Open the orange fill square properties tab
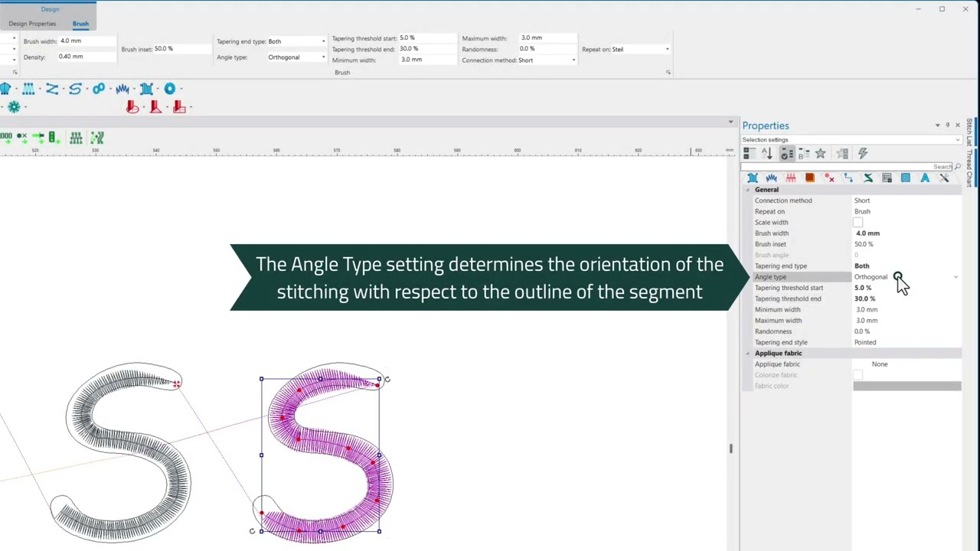 pos(809,178)
